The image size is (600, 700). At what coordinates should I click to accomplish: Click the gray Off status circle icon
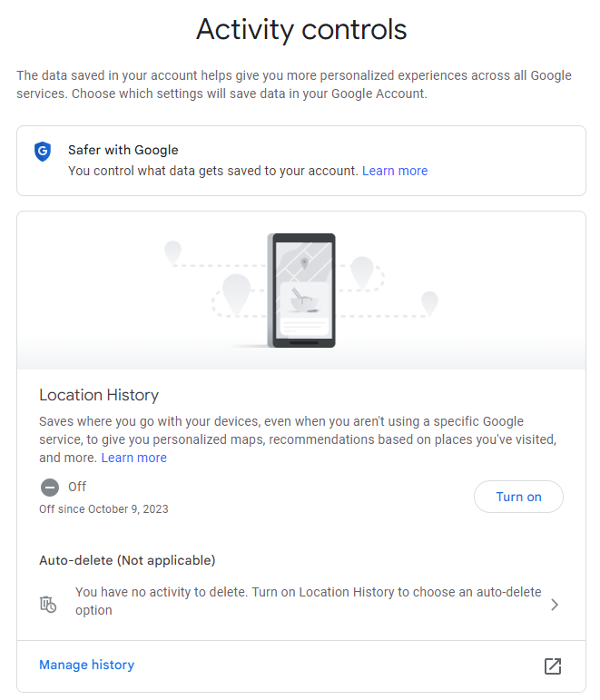50,487
